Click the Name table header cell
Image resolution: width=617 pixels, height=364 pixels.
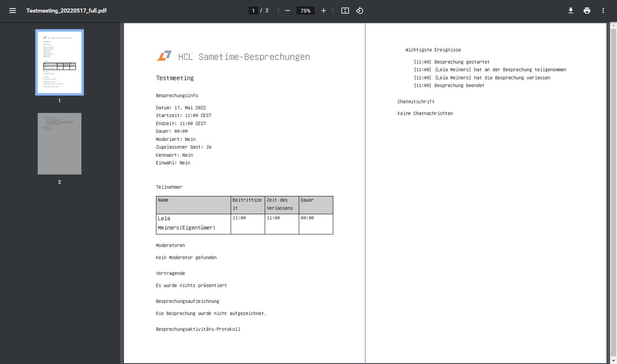(x=194, y=205)
